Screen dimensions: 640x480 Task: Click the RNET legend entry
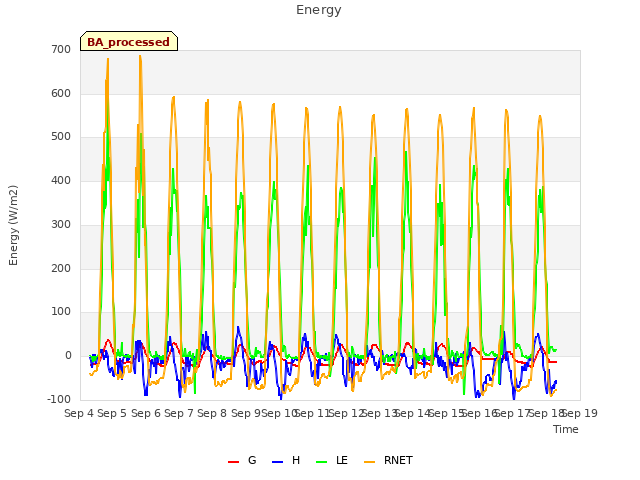point(388,461)
